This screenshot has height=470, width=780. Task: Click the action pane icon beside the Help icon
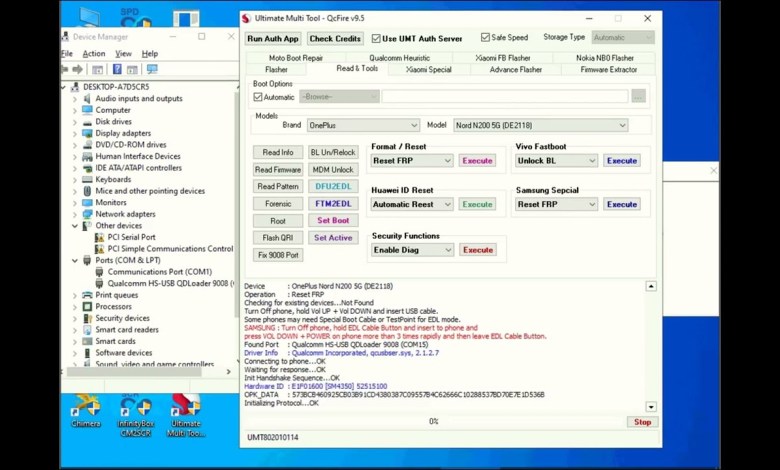click(x=132, y=70)
